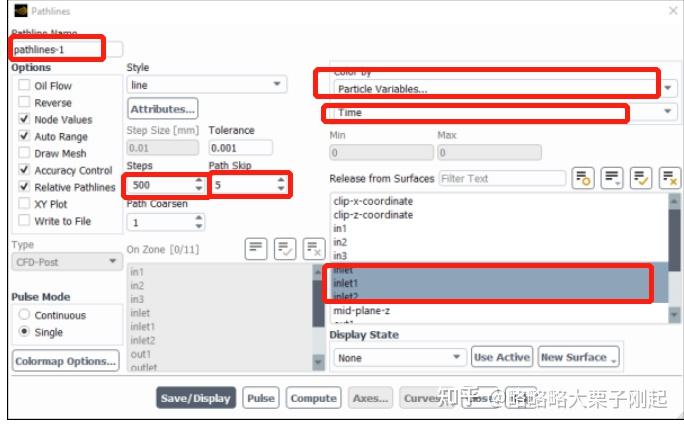Click the Compute button

(314, 398)
